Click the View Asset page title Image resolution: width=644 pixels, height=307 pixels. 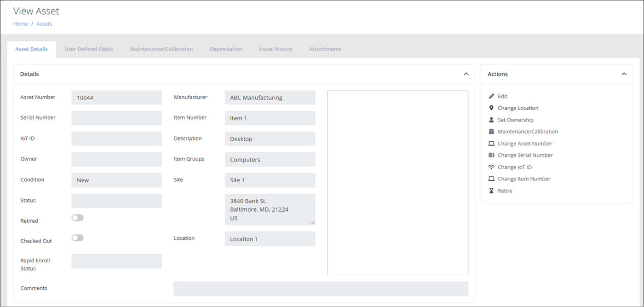36,11
